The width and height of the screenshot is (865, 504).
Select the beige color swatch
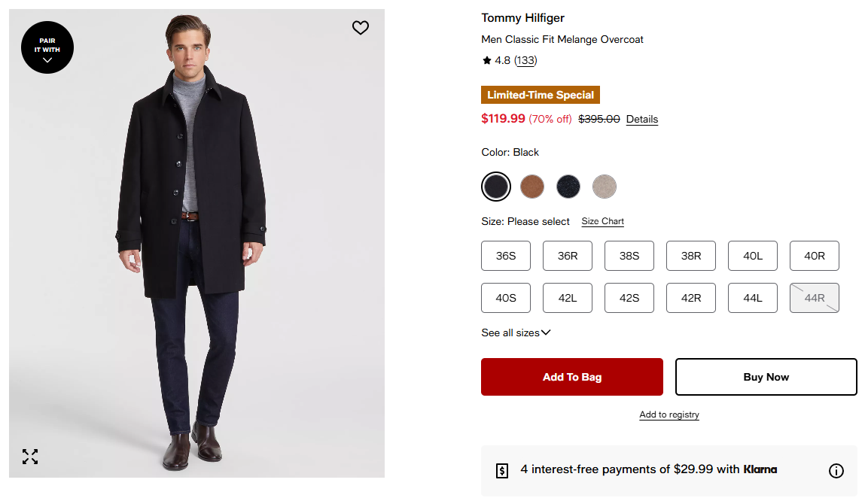point(605,187)
